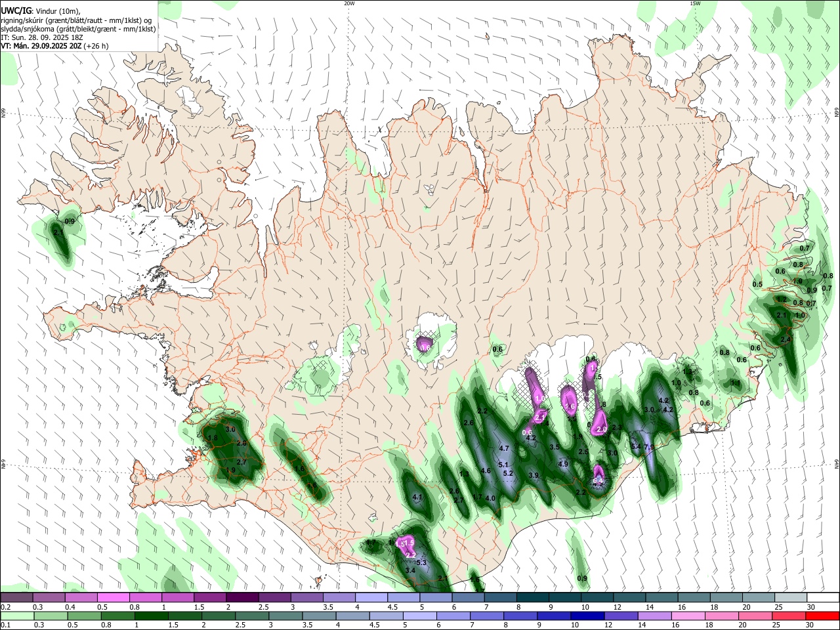The width and height of the screenshot is (840, 630).
Task: Click the 15W longitude label
Action: [x=695, y=3]
